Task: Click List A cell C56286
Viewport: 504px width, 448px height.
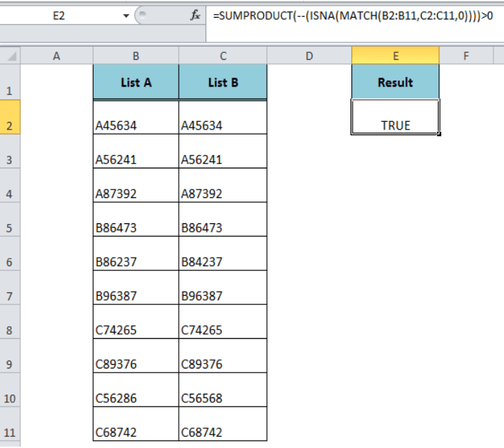Action: click(136, 390)
